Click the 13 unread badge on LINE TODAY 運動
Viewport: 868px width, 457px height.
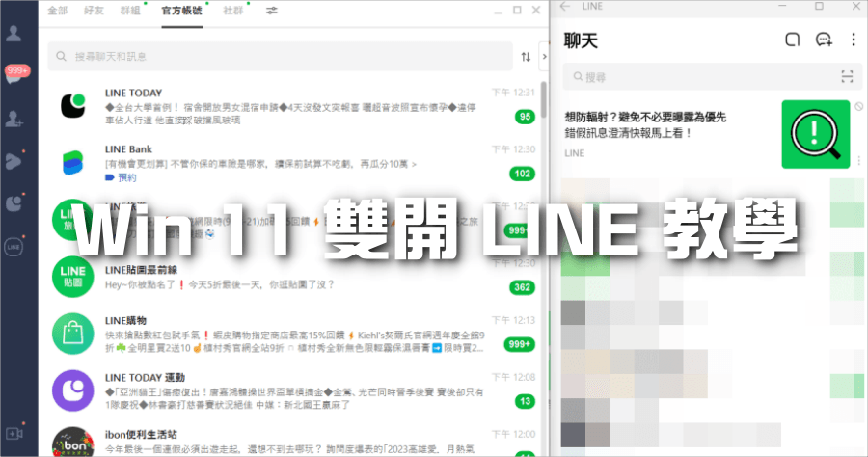coord(525,402)
